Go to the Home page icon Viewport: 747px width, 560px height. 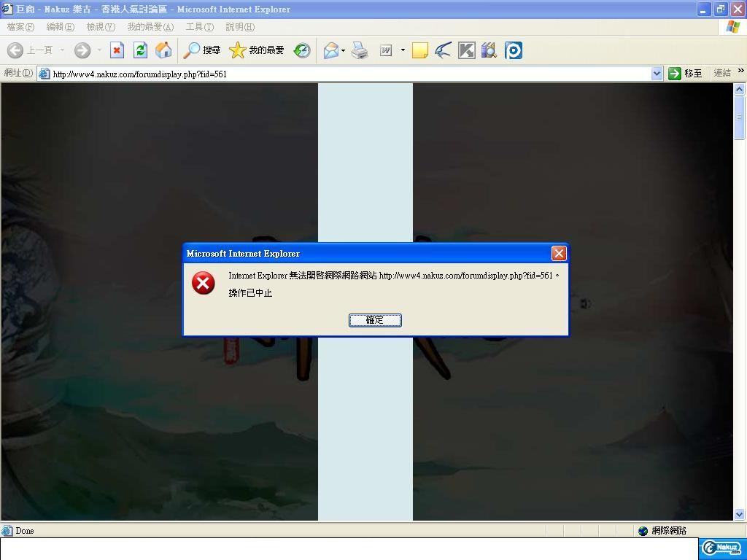(163, 50)
